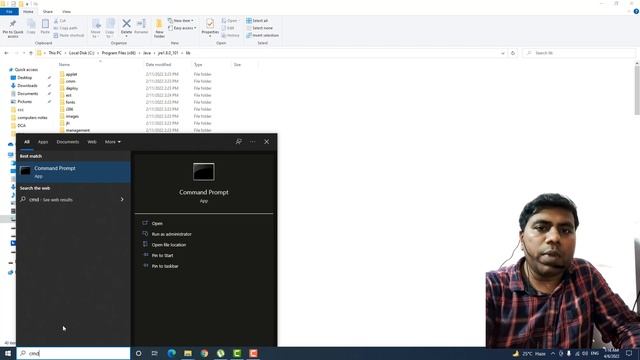This screenshot has width=640, height=360.
Task: Select the Documents search filter tab
Action: pyautogui.click(x=68, y=142)
